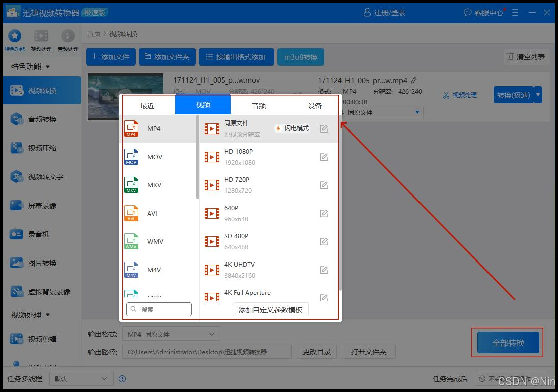Open the 视频处理 film icon tab
The image size is (558, 392).
[x=41, y=40]
